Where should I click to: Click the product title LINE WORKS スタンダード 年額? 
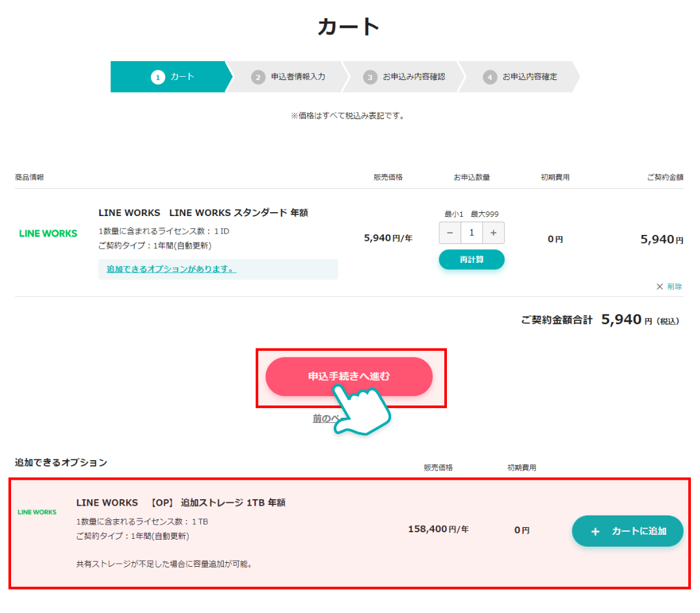pyautogui.click(x=203, y=213)
